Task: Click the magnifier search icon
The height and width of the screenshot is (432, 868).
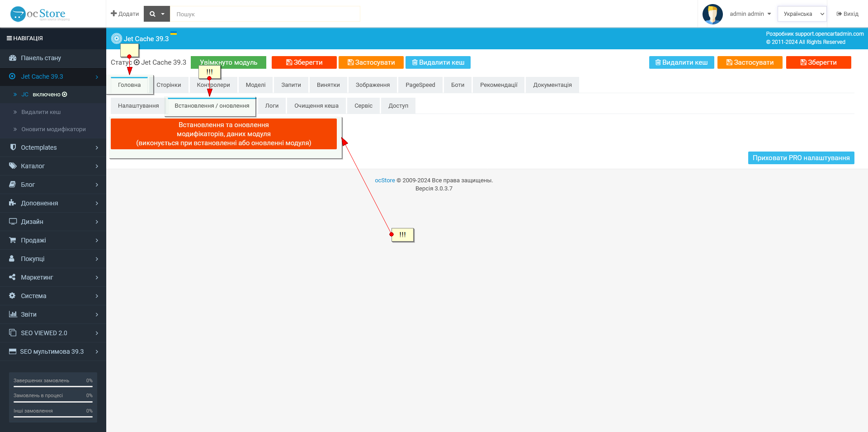Action: (x=152, y=14)
